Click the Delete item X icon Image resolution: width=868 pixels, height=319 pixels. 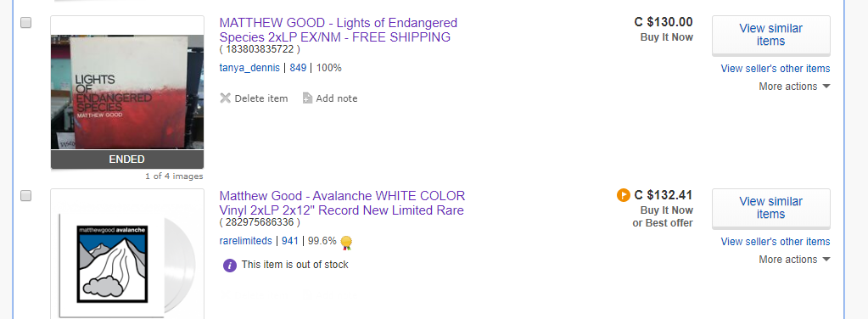225,98
